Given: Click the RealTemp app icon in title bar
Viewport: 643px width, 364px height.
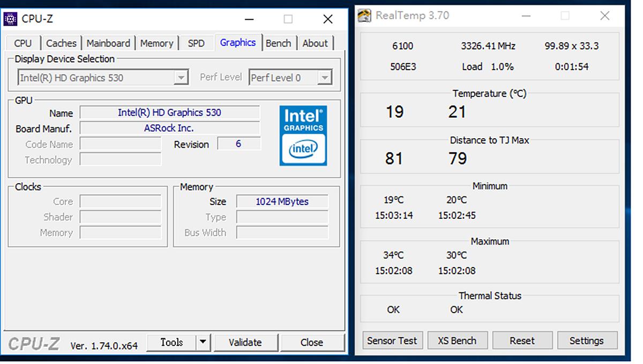Looking at the screenshot, I should point(364,16).
